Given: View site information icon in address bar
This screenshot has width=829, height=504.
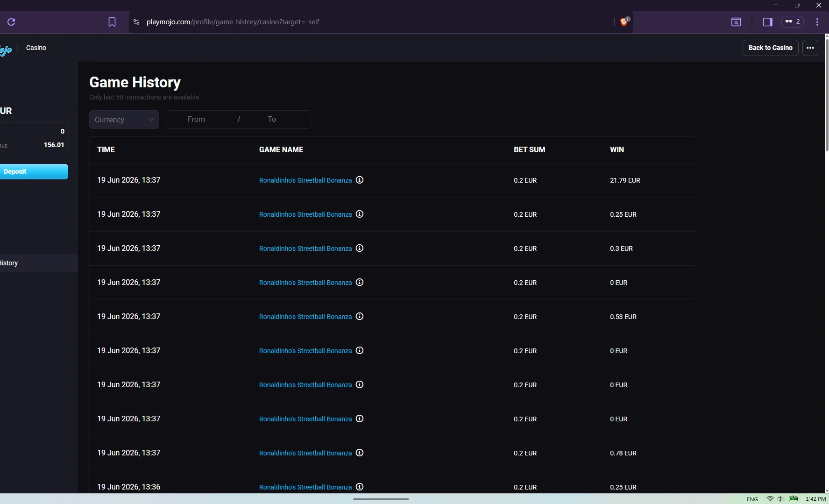Looking at the screenshot, I should tap(136, 22).
